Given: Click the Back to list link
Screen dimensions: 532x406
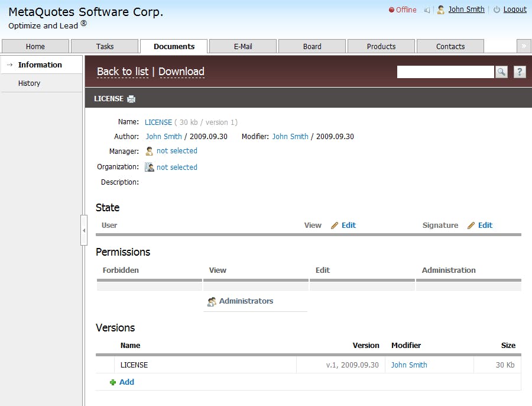Looking at the screenshot, I should point(122,72).
